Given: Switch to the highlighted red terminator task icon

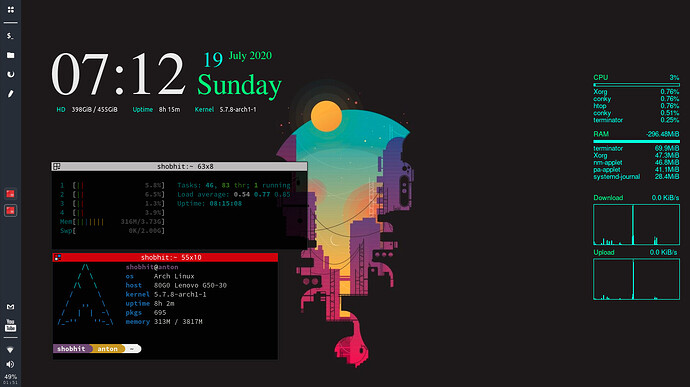Looking at the screenshot, I should pos(11,210).
